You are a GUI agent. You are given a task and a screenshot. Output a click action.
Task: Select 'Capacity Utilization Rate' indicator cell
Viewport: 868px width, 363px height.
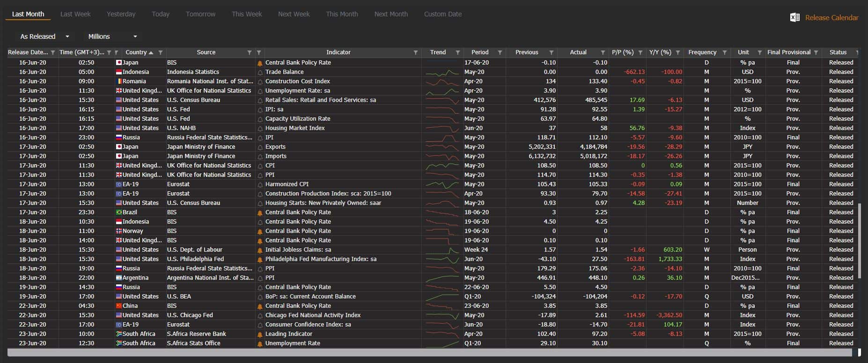298,119
